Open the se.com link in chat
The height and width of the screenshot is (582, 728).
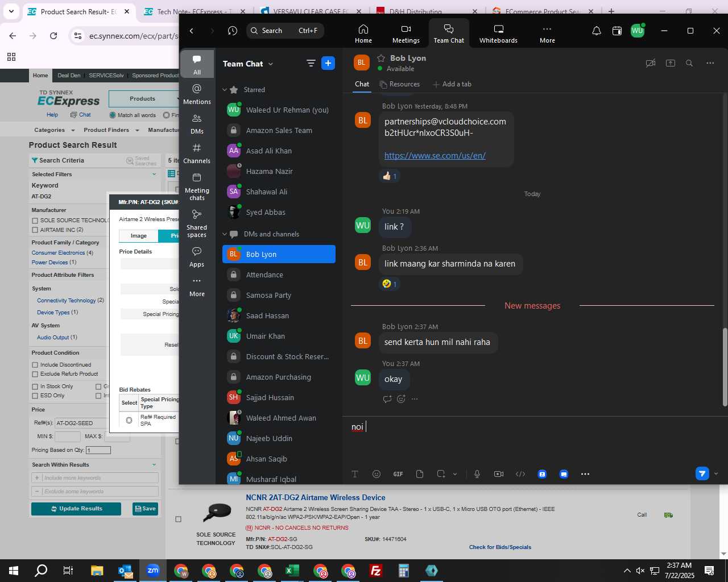click(435, 156)
